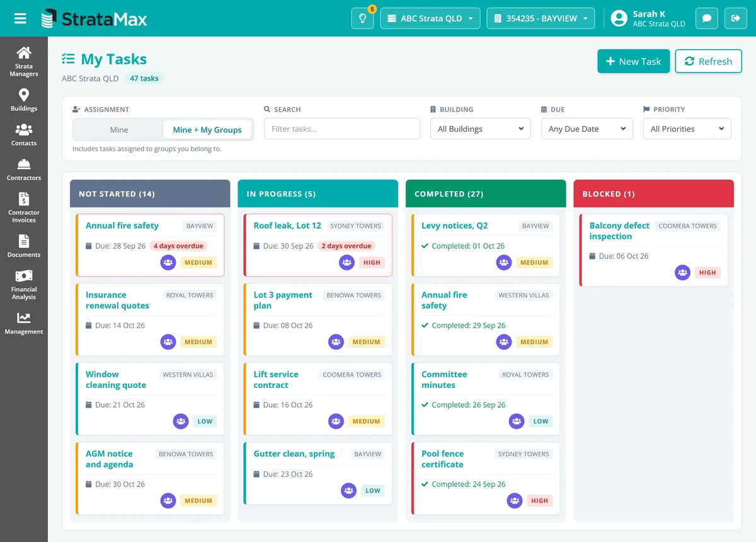Open the Annual fire safety Western Villas task
This screenshot has height=542, width=756.
pyautogui.click(x=444, y=300)
